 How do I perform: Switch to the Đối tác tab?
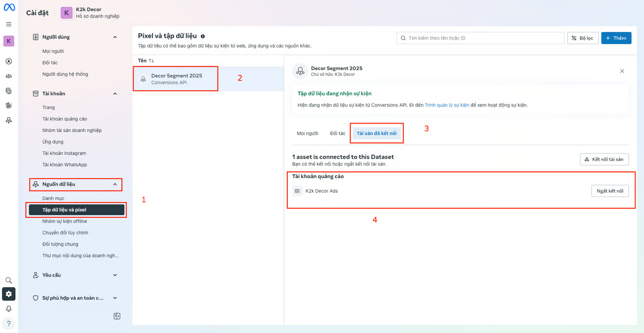pyautogui.click(x=338, y=133)
